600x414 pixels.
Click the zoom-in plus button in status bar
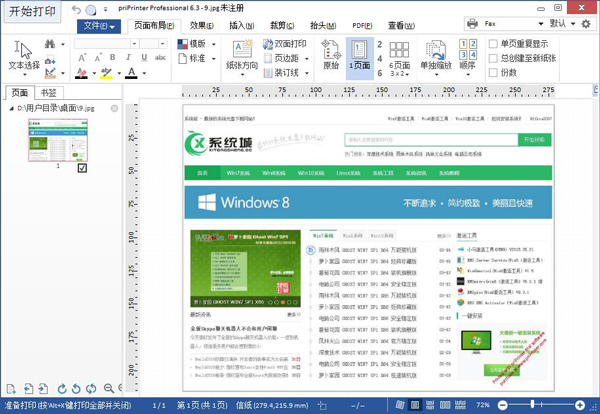point(580,405)
